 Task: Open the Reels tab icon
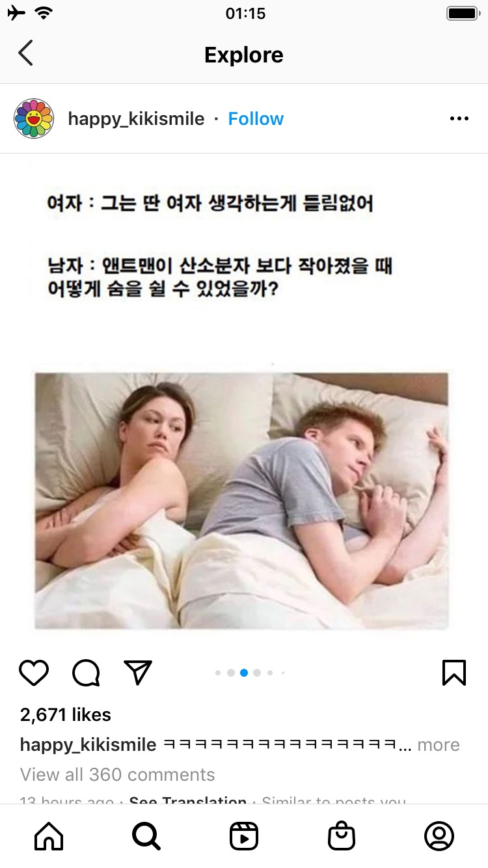coord(244,836)
